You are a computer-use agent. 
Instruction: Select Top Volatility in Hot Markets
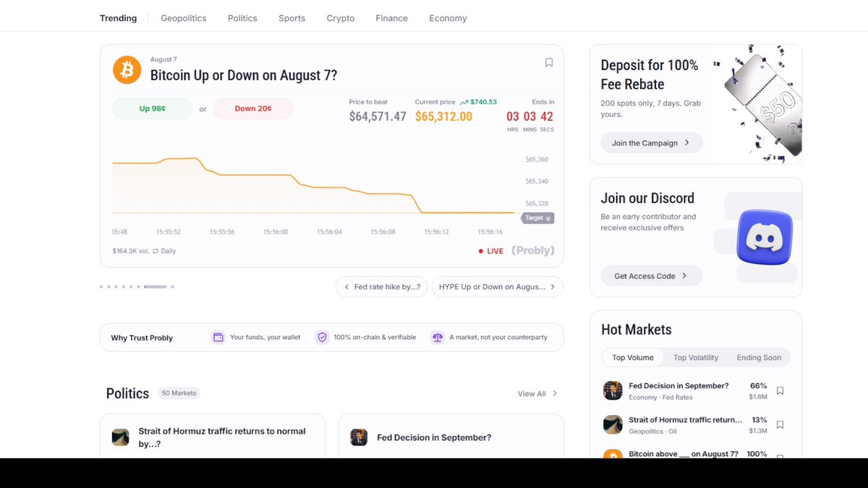696,357
